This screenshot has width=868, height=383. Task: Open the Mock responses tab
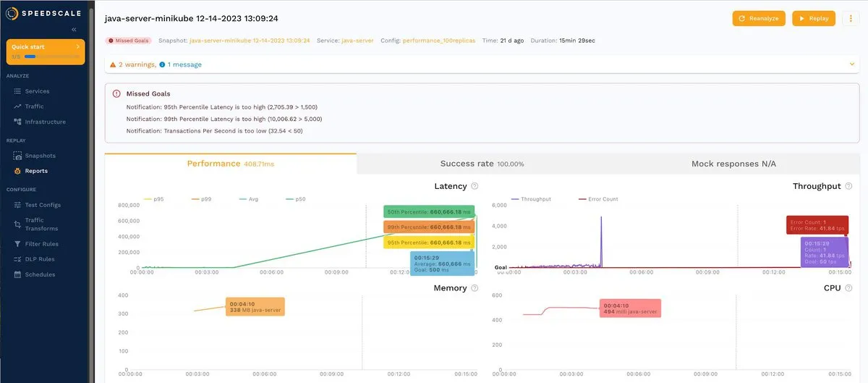point(733,164)
